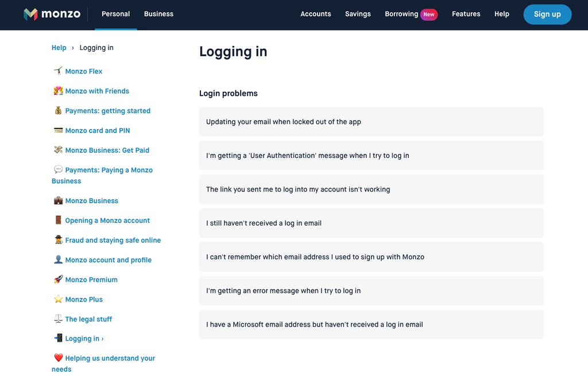Click the briefcase icon beside Monzo Business

pyautogui.click(x=58, y=201)
